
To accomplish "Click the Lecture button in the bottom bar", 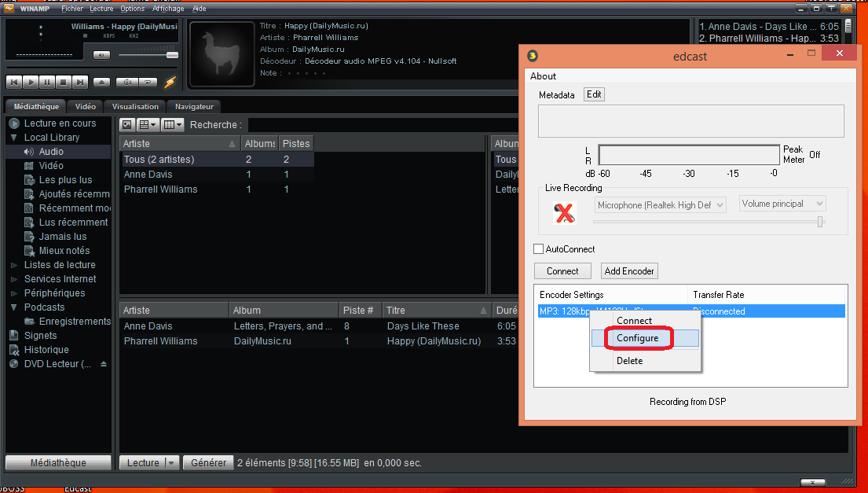I will click(143, 462).
